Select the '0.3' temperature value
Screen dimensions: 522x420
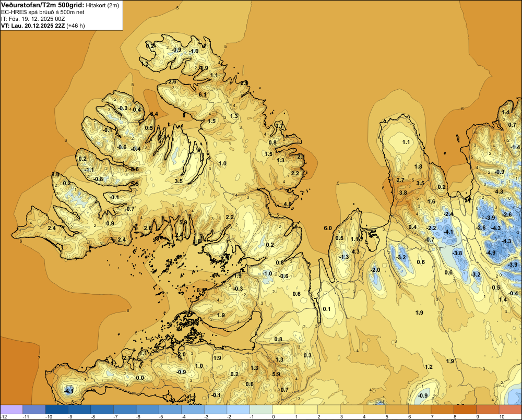[307, 355]
